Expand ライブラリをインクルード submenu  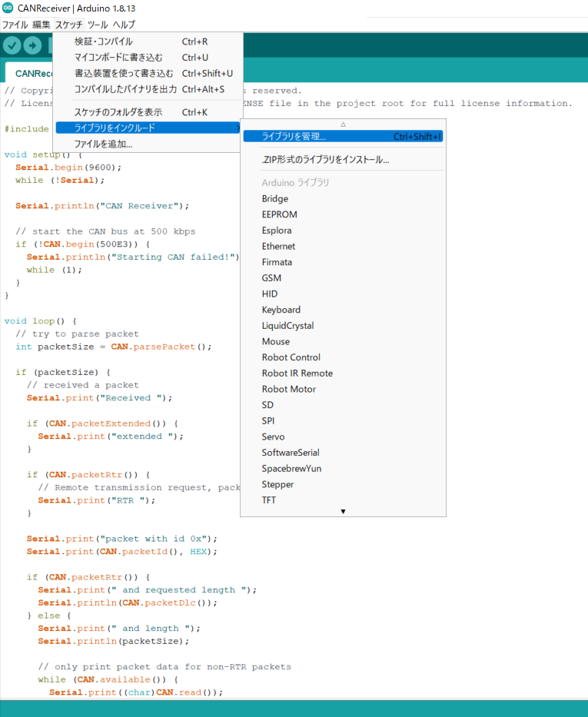(148, 128)
